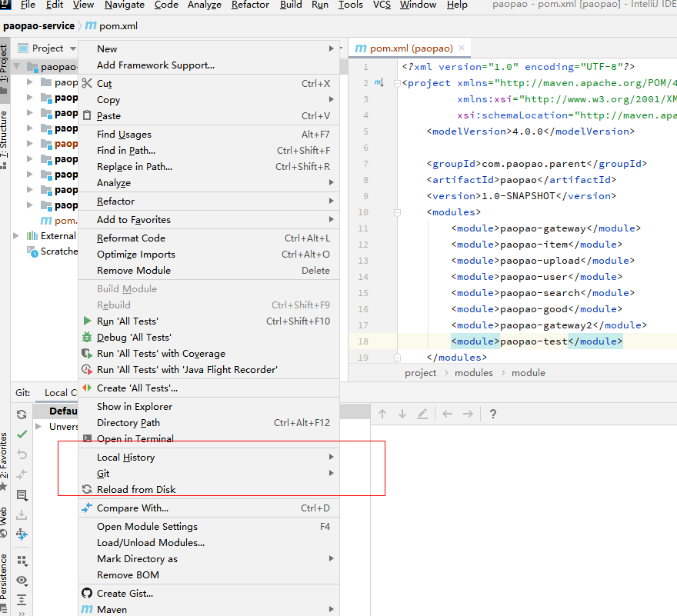Screen dimensions: 677x616
Task: Click the Cut scissors icon in context menu
Action: [x=87, y=83]
